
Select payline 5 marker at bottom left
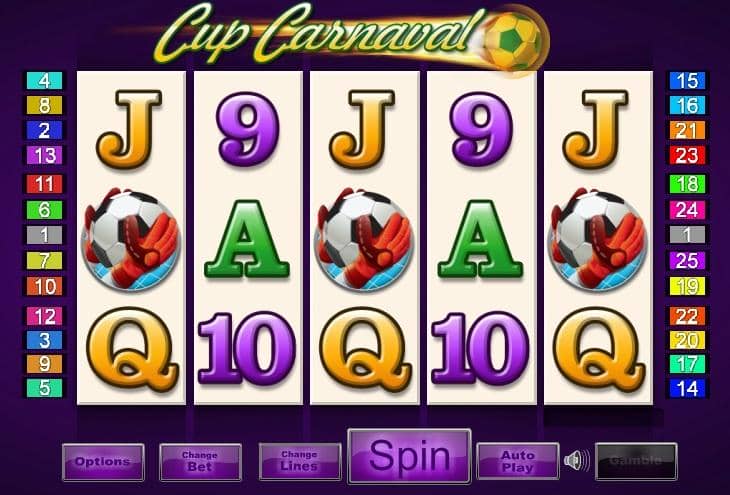tap(44, 388)
